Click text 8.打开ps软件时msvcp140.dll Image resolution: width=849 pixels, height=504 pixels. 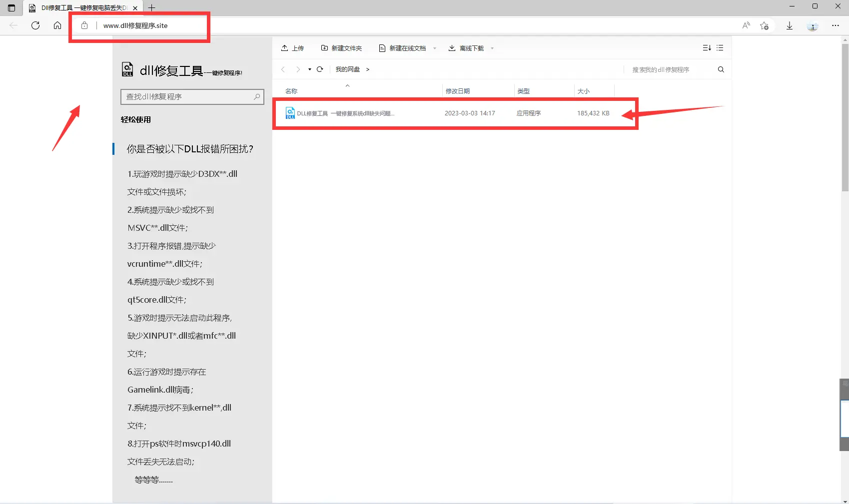(x=179, y=444)
